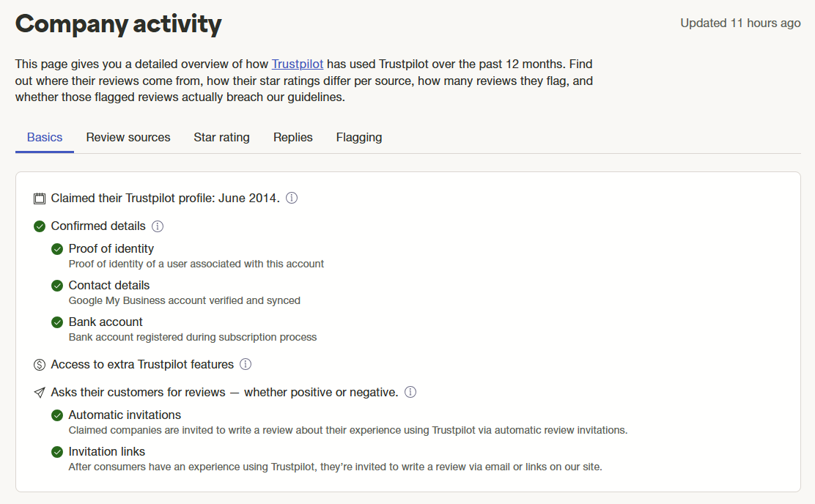815x504 pixels.
Task: Open the info tooltip for claimed profile date
Action: 291,198
